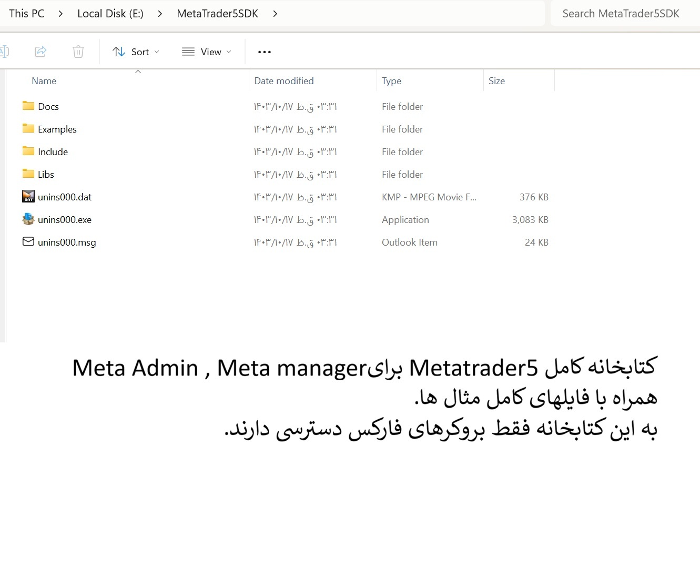Select the unins000.dat file name
The width and height of the screenshot is (700, 588).
(65, 197)
